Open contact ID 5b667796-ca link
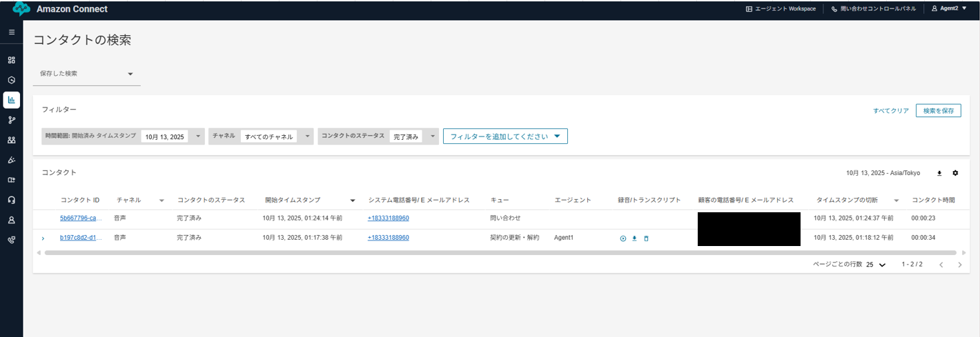980x337 pixels. [81, 218]
